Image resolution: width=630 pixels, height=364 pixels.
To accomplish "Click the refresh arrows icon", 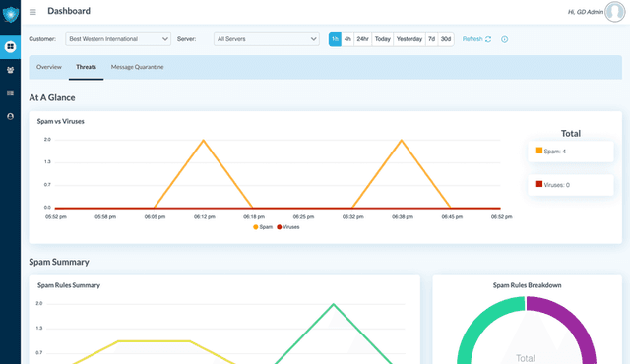I will [x=488, y=39].
